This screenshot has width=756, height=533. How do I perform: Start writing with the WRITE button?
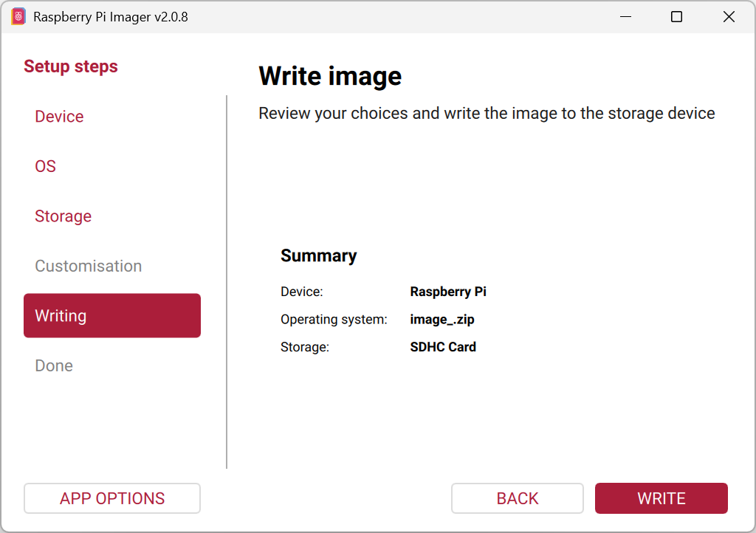click(x=661, y=498)
